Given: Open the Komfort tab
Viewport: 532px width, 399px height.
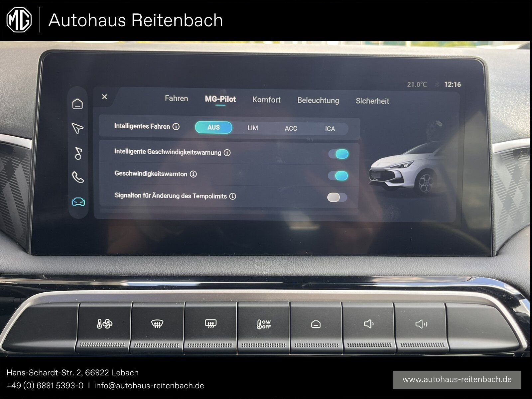Looking at the screenshot, I should coord(266,100).
